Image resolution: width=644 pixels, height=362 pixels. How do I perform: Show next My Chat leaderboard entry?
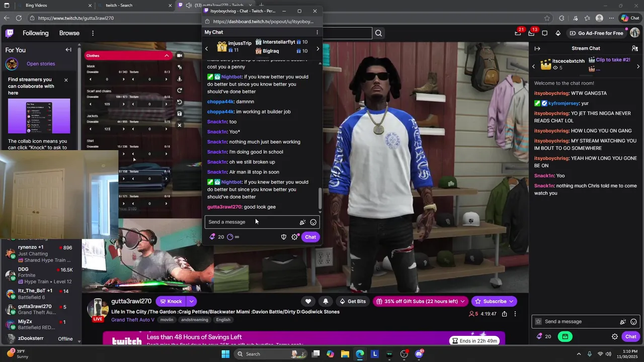317,49
